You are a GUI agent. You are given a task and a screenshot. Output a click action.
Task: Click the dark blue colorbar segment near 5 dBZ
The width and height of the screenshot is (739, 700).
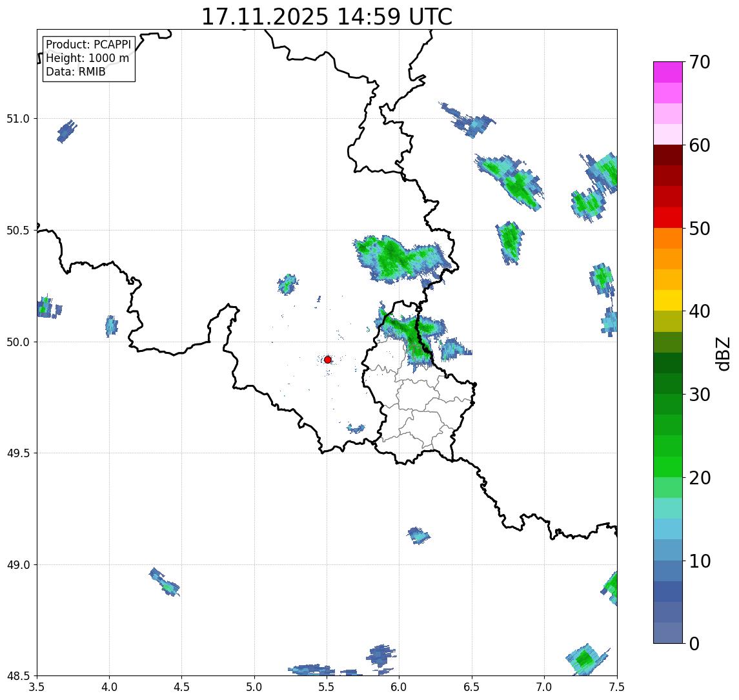(668, 591)
